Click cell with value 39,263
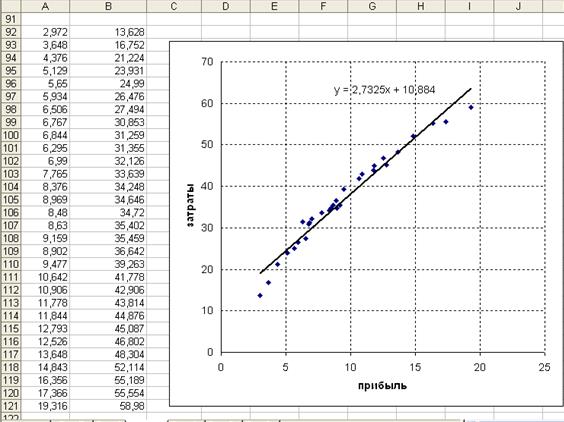The image size is (564, 422). (108, 264)
